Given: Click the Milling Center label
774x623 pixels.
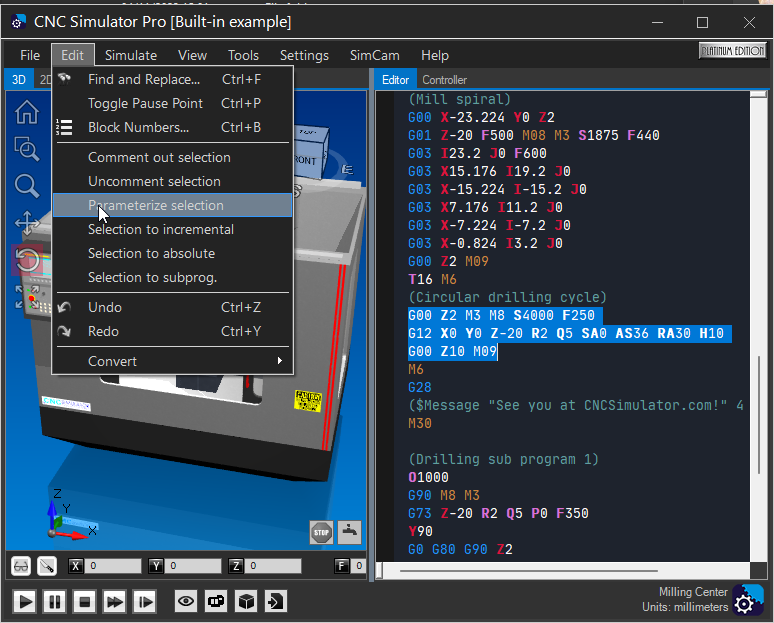Looking at the screenshot, I should pyautogui.click(x=693, y=592).
